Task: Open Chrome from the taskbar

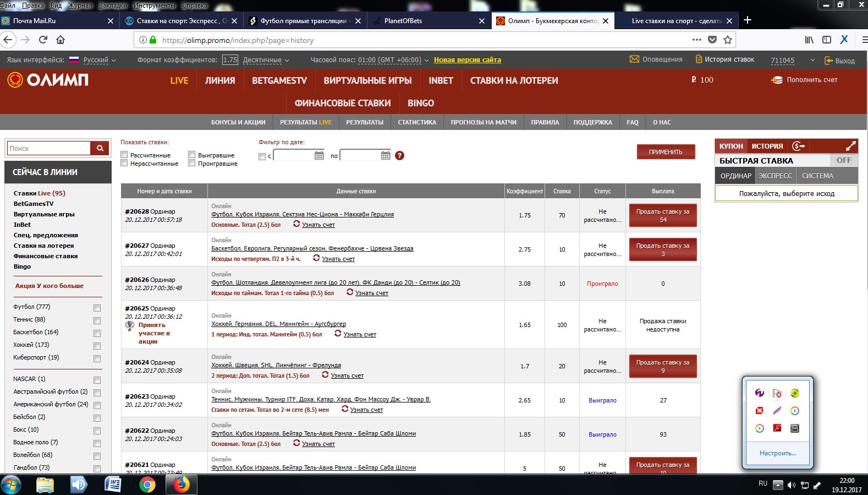Action: [x=147, y=485]
